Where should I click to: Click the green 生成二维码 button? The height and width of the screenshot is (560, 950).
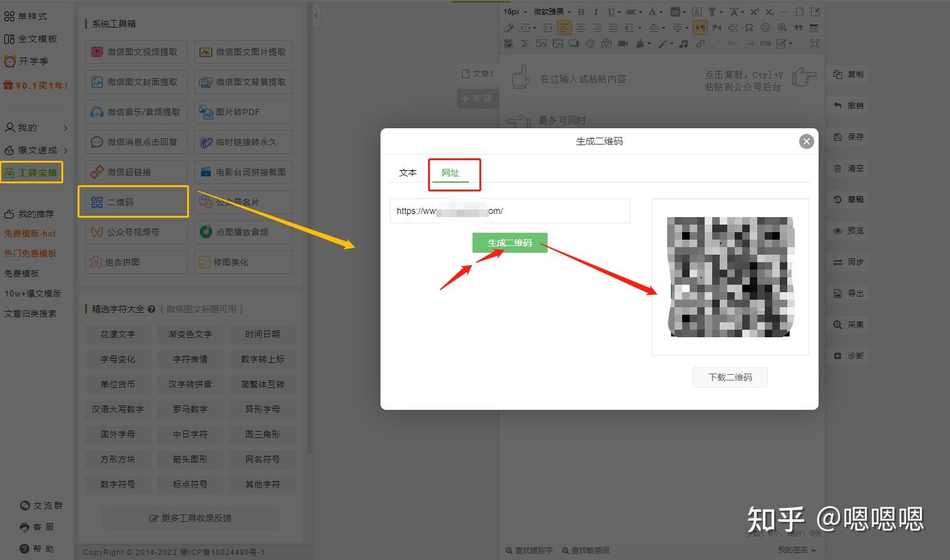point(510,243)
